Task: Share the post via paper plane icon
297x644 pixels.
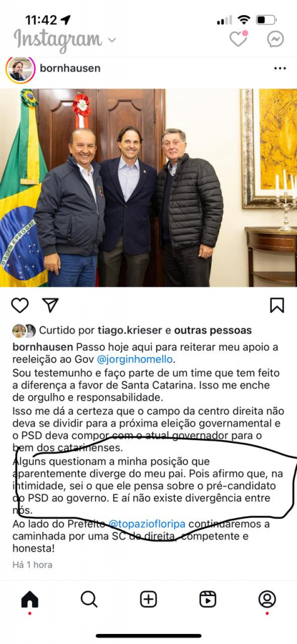Action: pyautogui.click(x=50, y=305)
